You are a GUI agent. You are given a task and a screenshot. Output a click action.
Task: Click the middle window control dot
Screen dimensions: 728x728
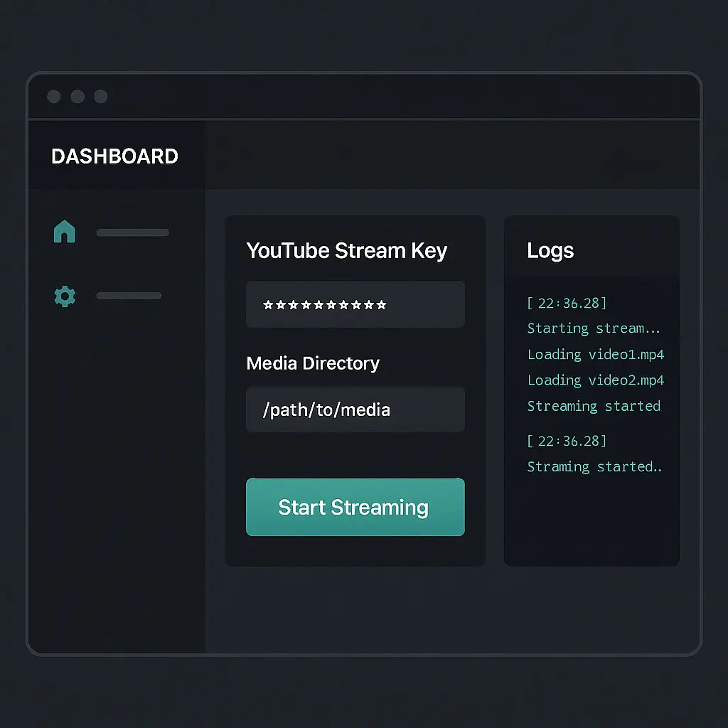coord(77,97)
